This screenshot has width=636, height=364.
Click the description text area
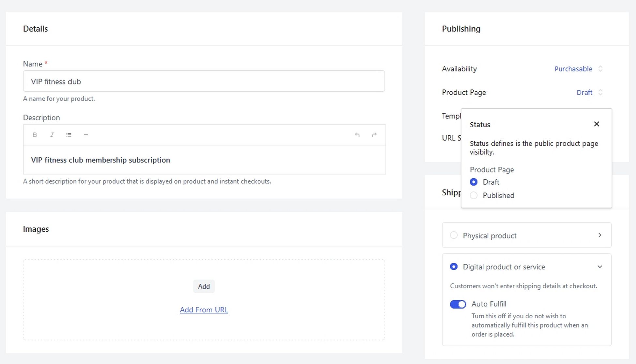[204, 160]
